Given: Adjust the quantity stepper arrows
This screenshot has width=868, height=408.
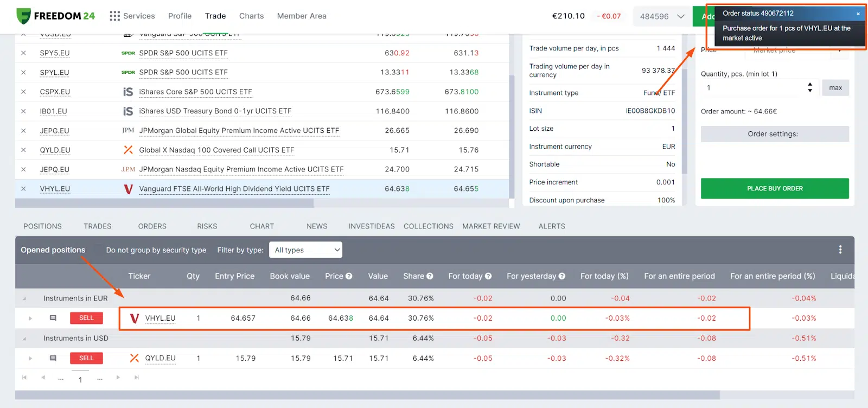Looking at the screenshot, I should [810, 87].
